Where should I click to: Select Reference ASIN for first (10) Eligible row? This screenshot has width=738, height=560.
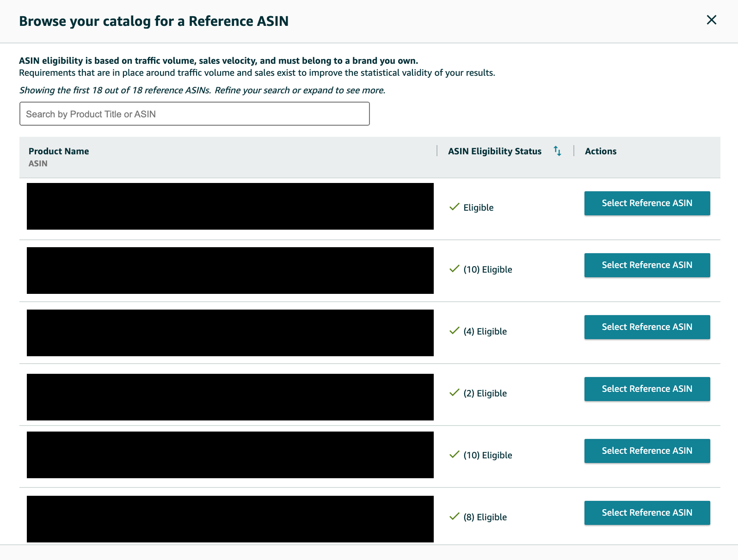[647, 265]
